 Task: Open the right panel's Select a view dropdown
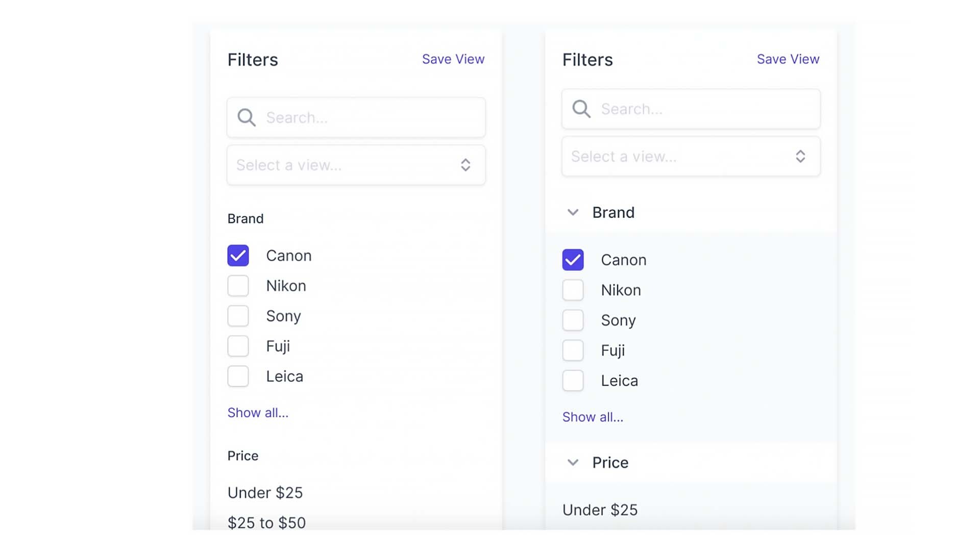[x=691, y=157]
